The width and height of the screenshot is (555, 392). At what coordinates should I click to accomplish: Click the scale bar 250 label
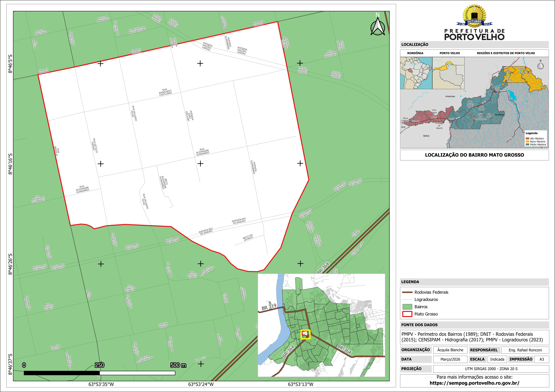[x=99, y=365]
